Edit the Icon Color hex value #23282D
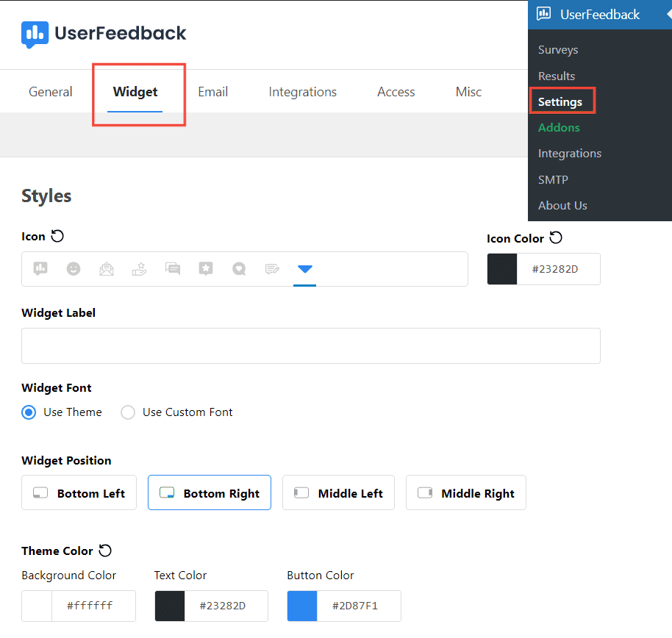Viewport: 672px width, 638px height. point(558,269)
